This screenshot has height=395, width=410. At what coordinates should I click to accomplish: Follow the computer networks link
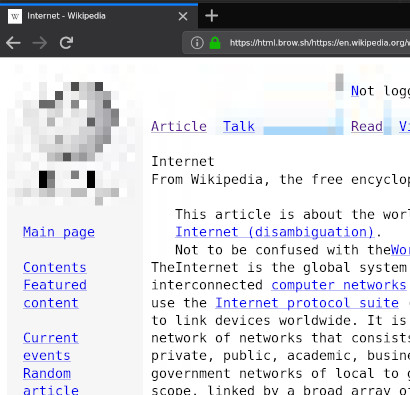[339, 285]
